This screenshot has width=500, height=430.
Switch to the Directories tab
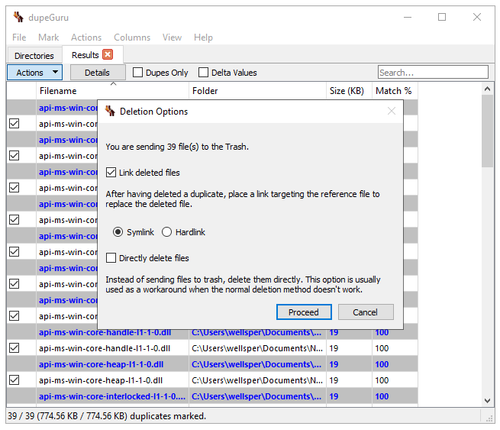[34, 56]
